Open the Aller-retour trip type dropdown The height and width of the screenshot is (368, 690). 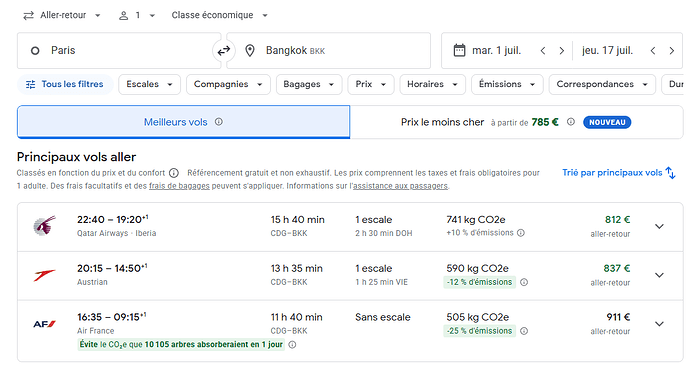pos(62,15)
